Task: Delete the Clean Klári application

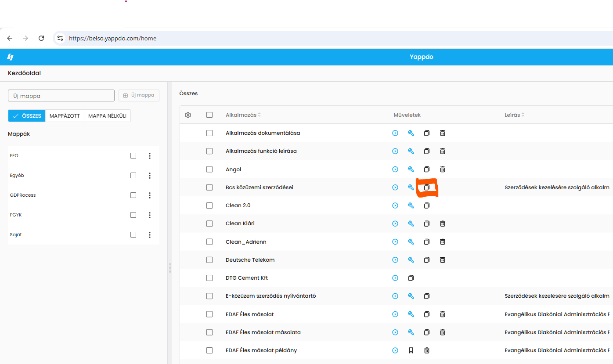Action: click(443, 223)
